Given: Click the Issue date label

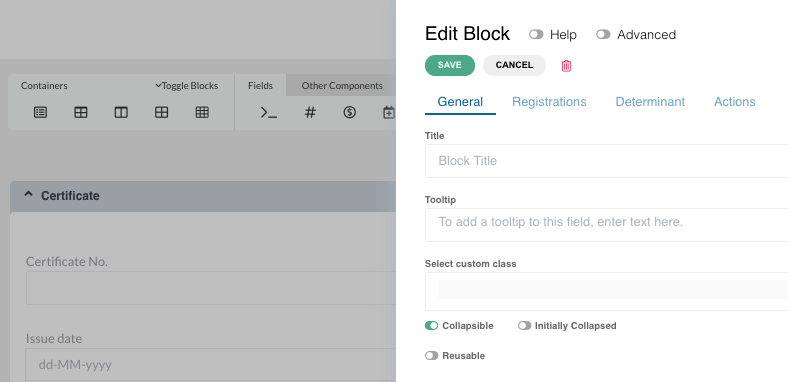Looking at the screenshot, I should pos(54,339).
